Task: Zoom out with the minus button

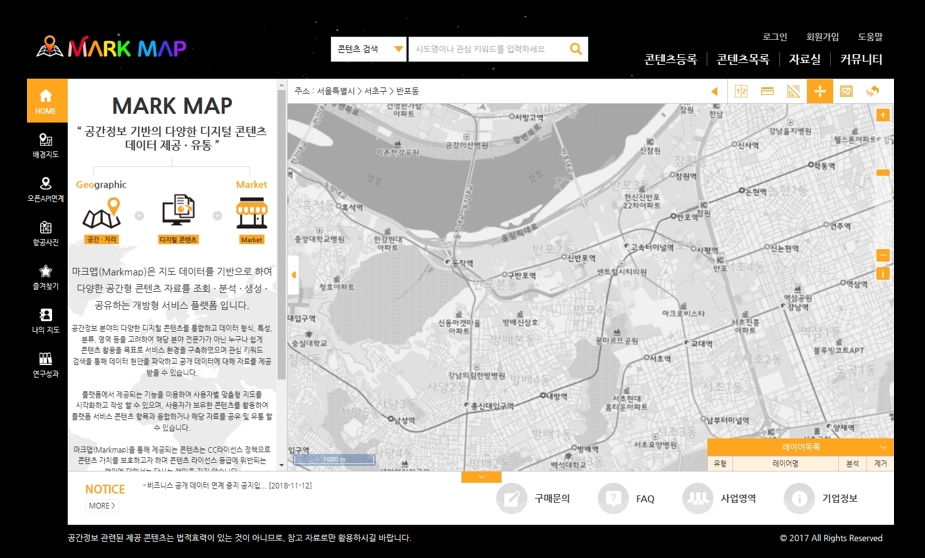Action: coord(883,255)
